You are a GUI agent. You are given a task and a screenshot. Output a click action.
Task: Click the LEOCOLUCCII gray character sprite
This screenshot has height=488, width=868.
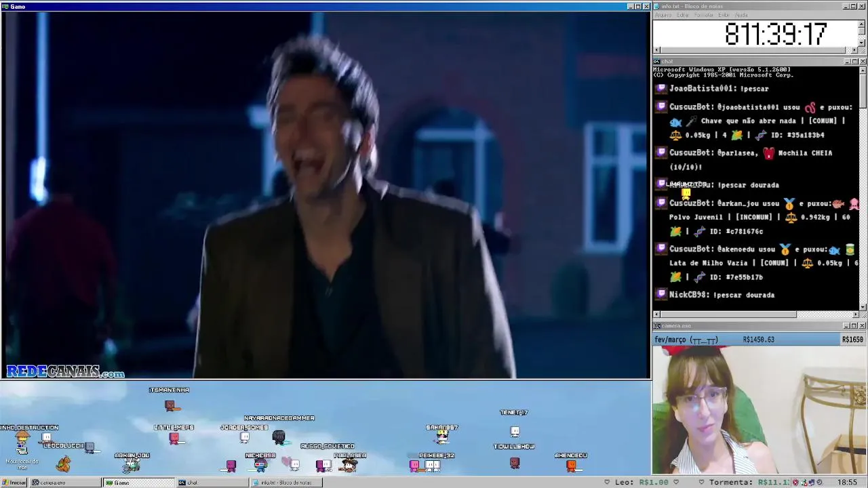click(x=89, y=448)
